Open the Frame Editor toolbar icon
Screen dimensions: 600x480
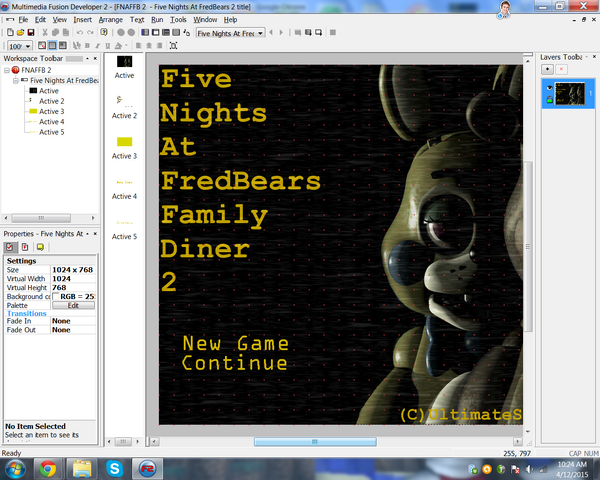click(155, 33)
